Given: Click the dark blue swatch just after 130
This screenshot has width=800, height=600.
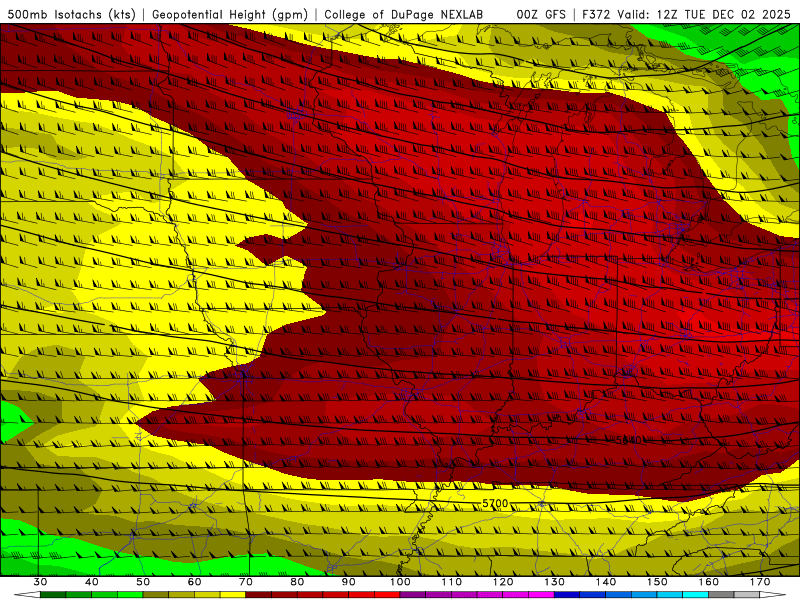Looking at the screenshot, I should [x=567, y=595].
